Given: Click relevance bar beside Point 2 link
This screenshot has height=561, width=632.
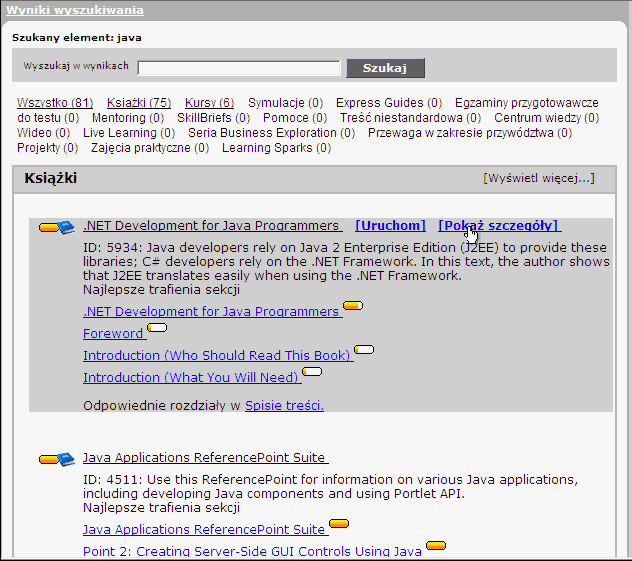Looking at the screenshot, I should (436, 546).
